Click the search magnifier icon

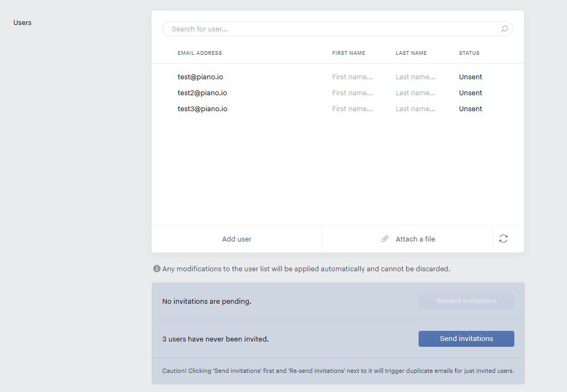point(504,29)
